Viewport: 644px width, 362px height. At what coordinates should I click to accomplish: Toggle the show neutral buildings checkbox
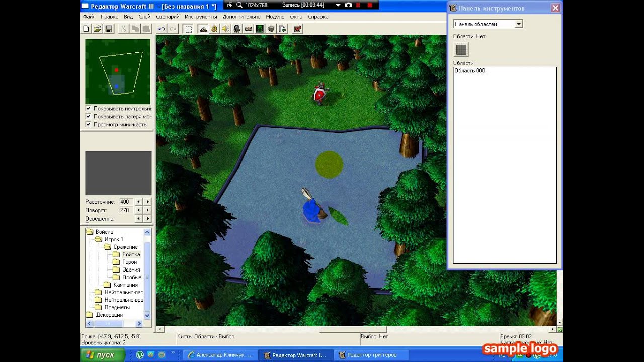88,108
